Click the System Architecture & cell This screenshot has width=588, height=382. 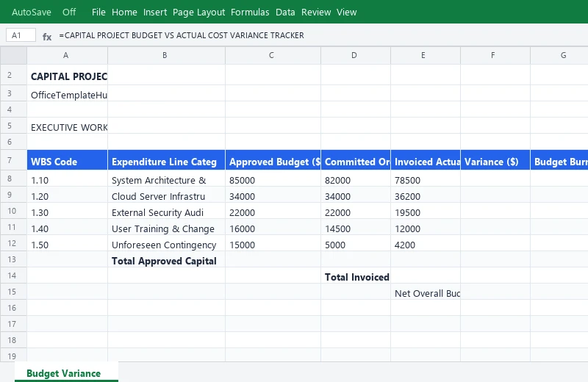(x=167, y=179)
